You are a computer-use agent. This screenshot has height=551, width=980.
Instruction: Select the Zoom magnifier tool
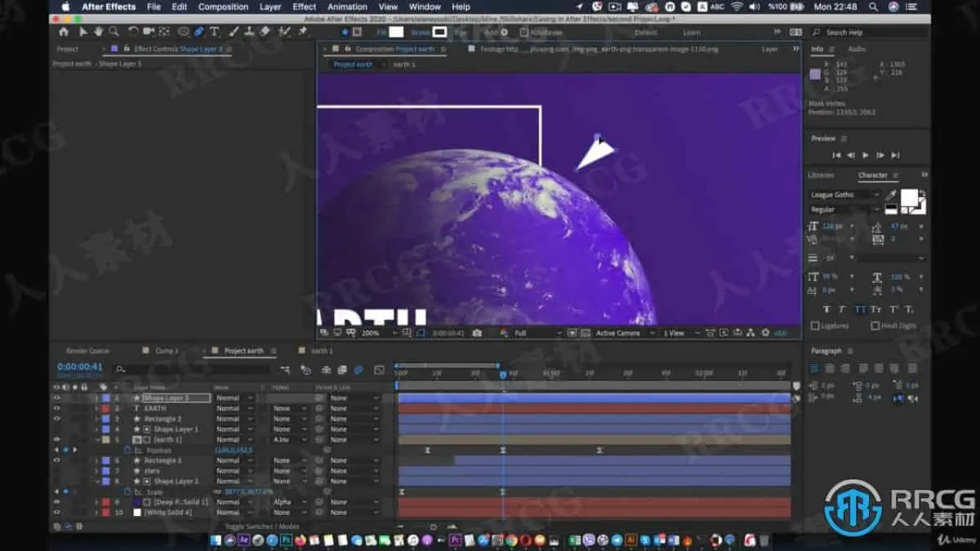coord(113,32)
